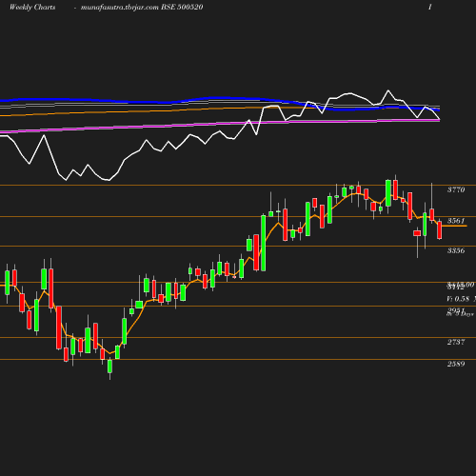The image size is (476, 476).
Task: Click the 'V: 0.58' volume value
Action: coord(458,299)
